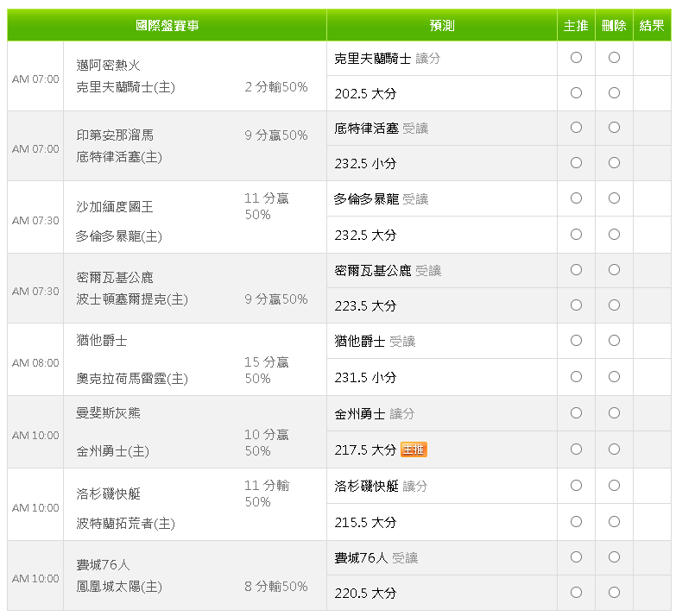Click the 刪除 column header
This screenshot has width=676, height=616.
pyautogui.click(x=614, y=25)
